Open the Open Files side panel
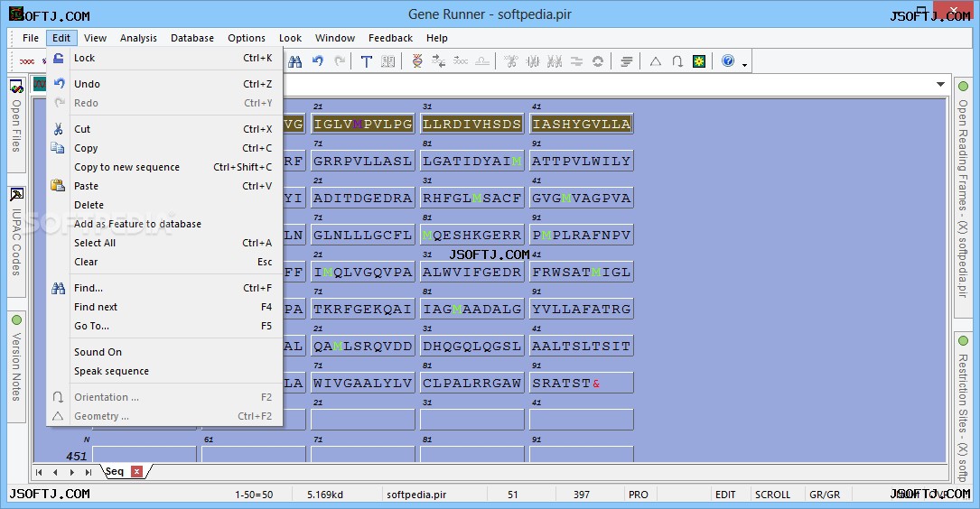 pos(16,125)
